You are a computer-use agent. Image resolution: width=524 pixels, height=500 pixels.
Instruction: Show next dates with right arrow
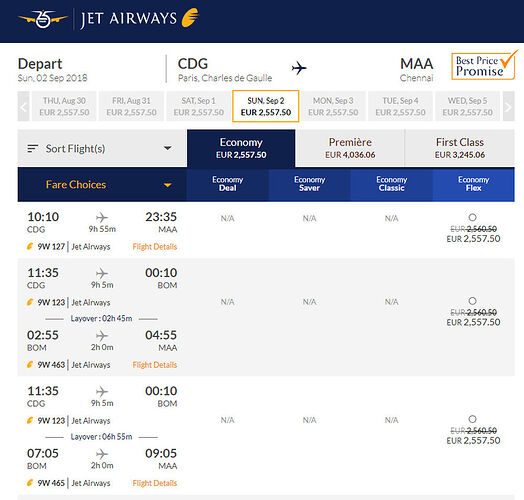(508, 106)
